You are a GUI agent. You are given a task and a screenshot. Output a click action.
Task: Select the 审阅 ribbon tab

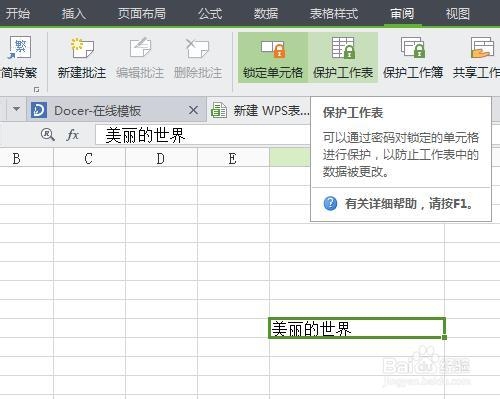[402, 13]
